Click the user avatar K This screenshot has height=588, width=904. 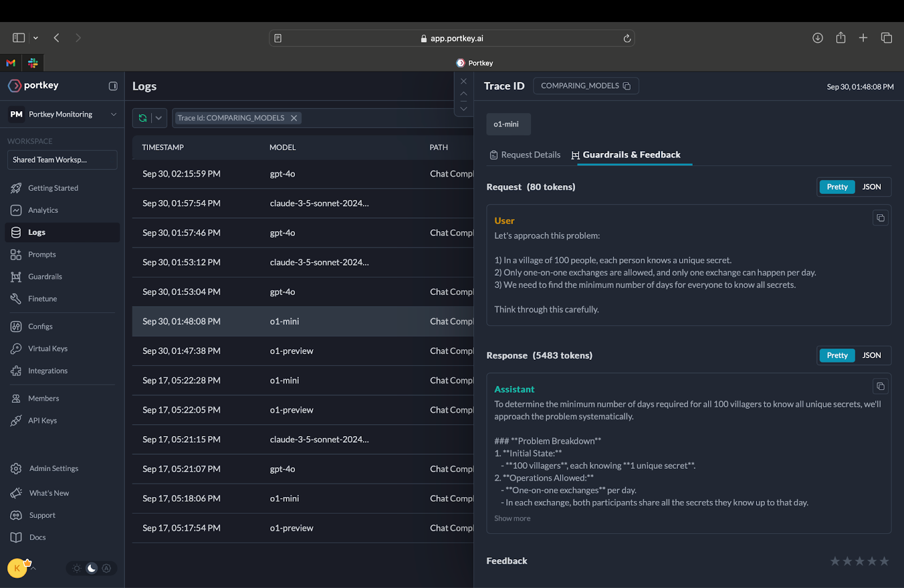17,568
